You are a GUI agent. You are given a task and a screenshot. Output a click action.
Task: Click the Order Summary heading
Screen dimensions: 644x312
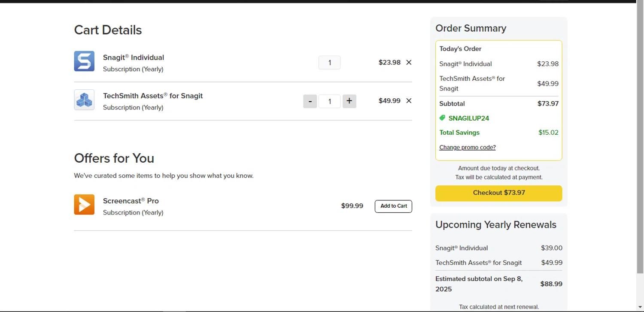(471, 28)
